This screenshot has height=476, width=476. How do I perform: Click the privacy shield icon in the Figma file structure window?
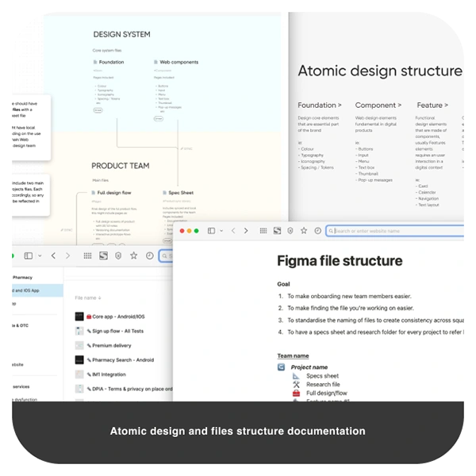click(290, 231)
